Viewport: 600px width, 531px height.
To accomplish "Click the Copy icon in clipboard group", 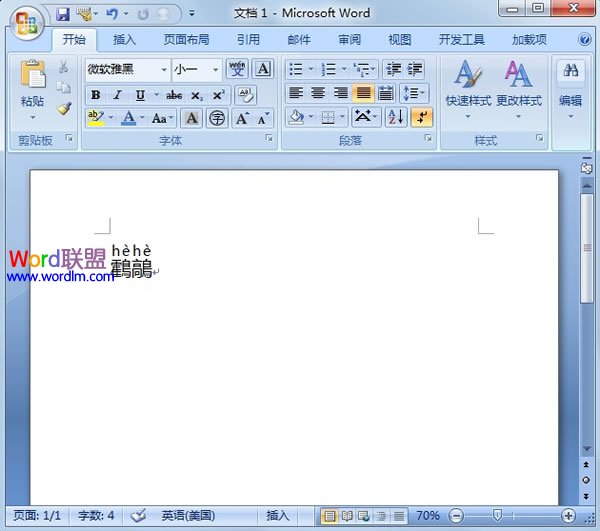I will click(x=64, y=87).
